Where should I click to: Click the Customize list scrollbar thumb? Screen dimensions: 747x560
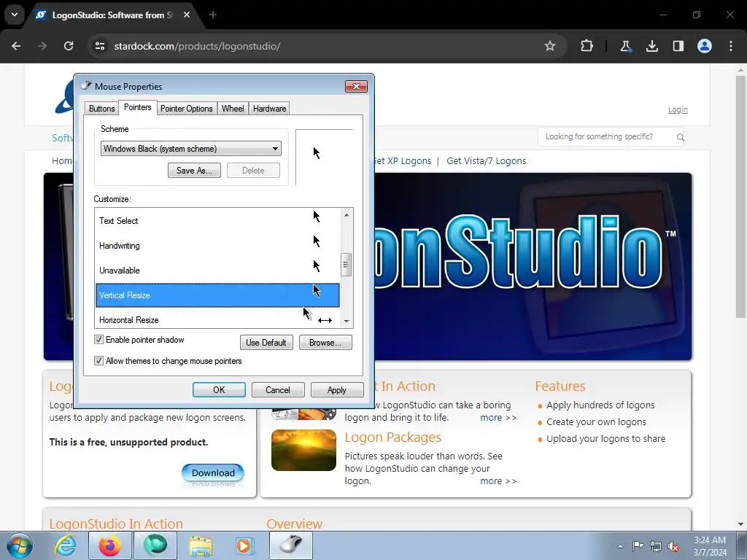(347, 265)
